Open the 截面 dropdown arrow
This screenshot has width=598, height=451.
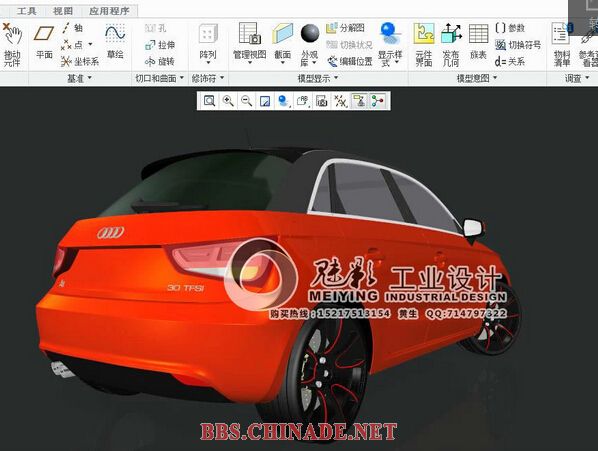click(283, 63)
